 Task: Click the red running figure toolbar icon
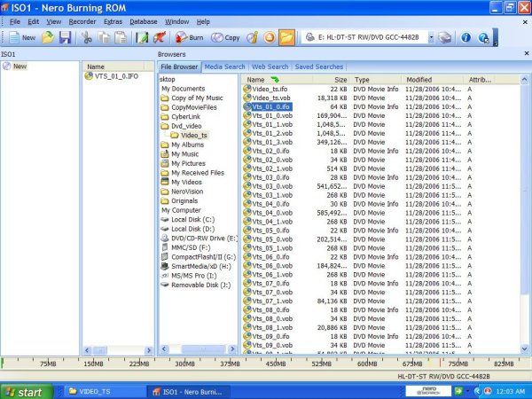(x=160, y=37)
